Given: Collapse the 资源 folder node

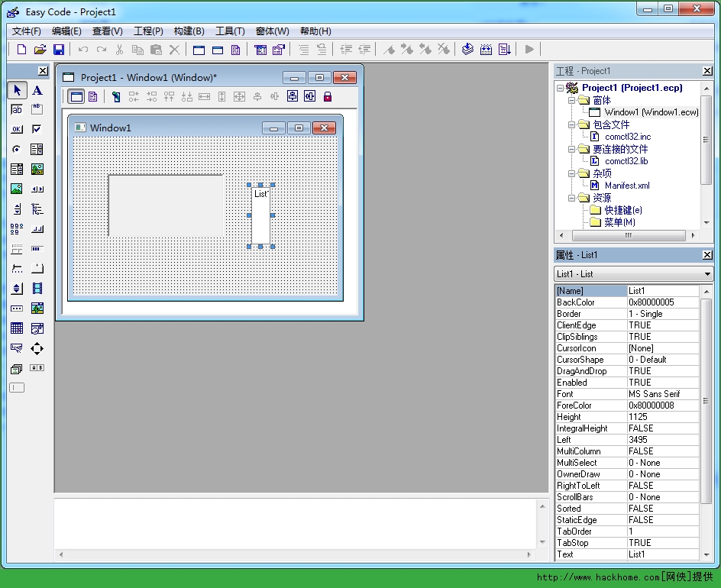Looking at the screenshot, I should [x=571, y=198].
